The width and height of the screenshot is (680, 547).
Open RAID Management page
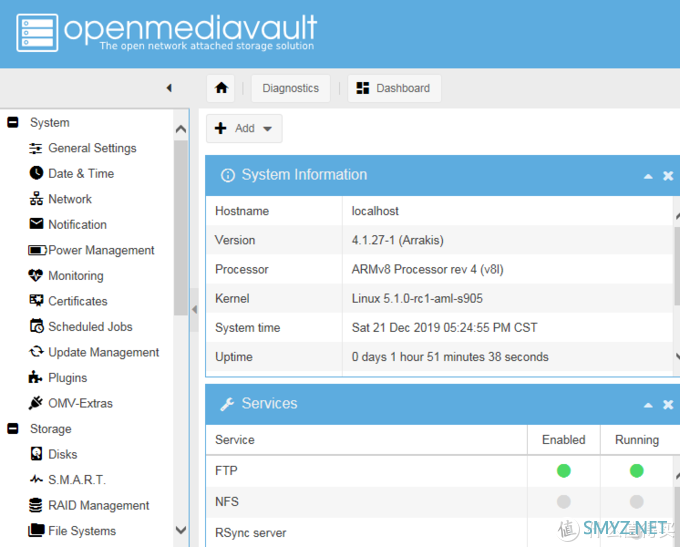pos(98,505)
